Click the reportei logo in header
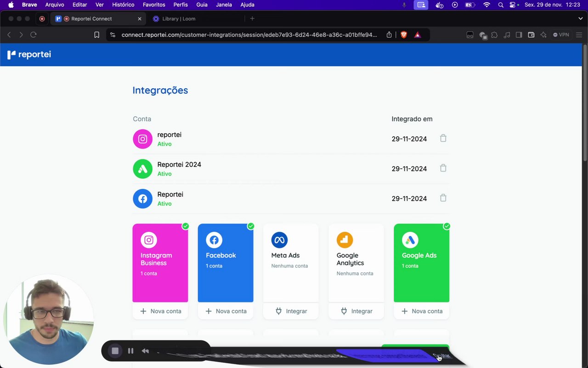 pos(29,54)
